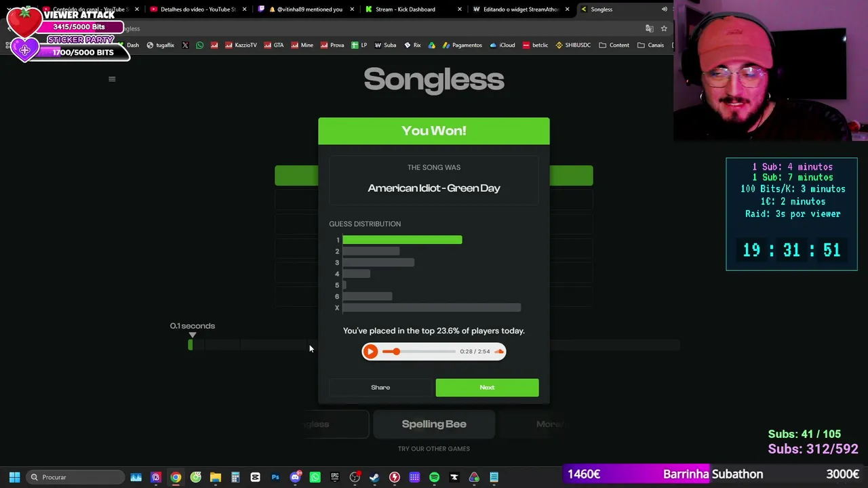Open the WhatsApp bookmark icon
Screen dimensions: 868x488
click(x=199, y=45)
